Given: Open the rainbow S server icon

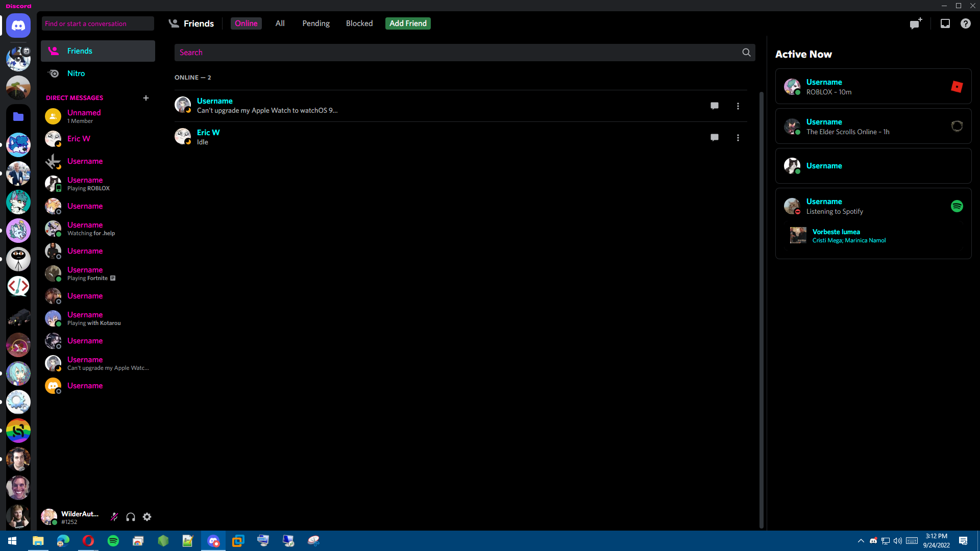Looking at the screenshot, I should point(18,431).
